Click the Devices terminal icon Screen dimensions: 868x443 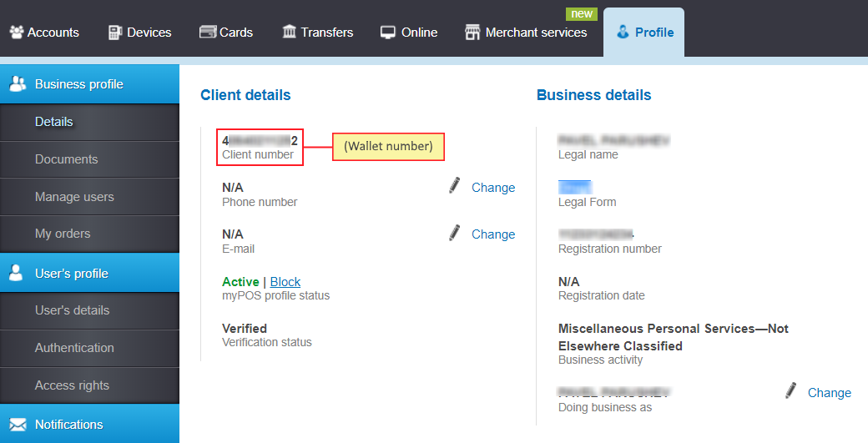tap(115, 32)
